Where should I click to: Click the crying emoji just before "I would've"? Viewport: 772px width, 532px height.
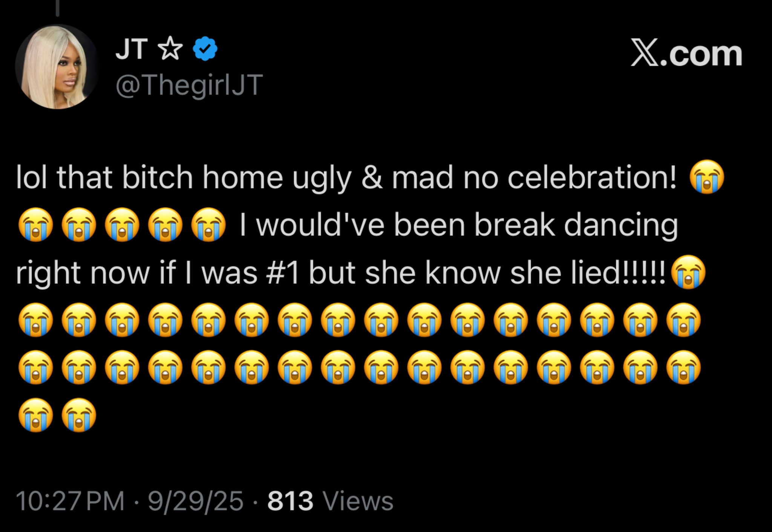[x=208, y=225]
